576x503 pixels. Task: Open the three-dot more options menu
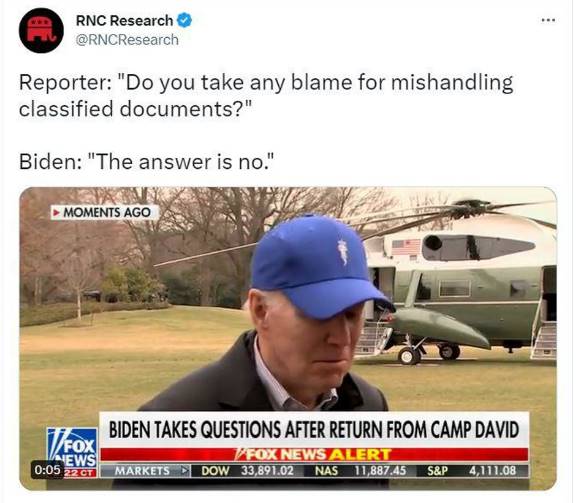548,20
